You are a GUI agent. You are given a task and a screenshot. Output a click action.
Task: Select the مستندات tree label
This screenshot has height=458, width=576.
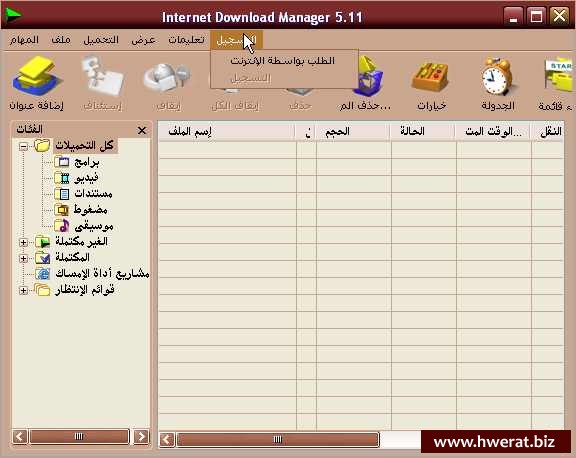tap(93, 194)
